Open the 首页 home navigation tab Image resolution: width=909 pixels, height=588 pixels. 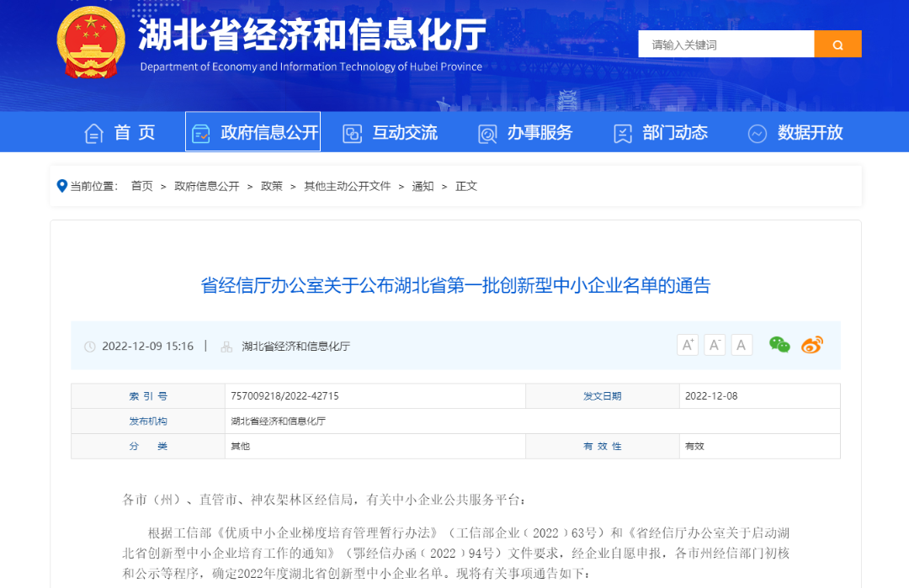pos(120,133)
